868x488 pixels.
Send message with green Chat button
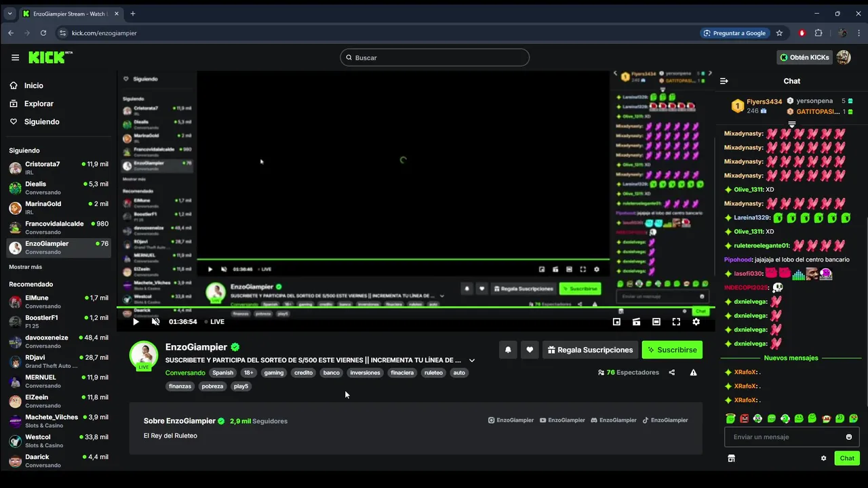pyautogui.click(x=847, y=458)
